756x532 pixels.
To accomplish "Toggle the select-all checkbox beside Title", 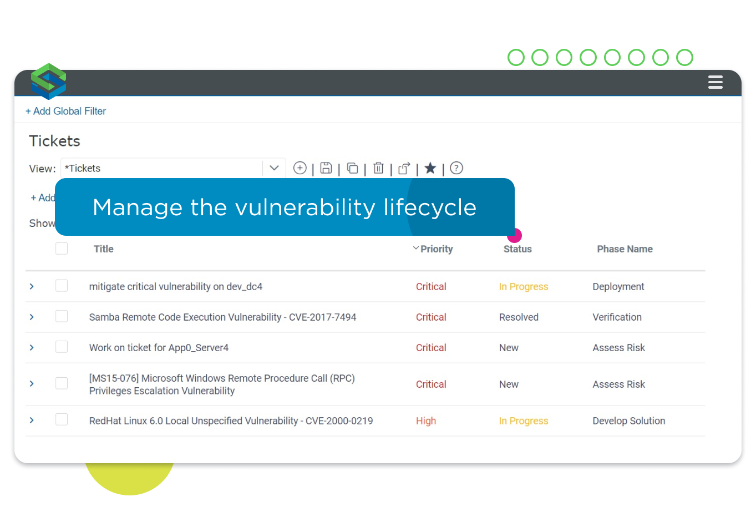I will 62,249.
